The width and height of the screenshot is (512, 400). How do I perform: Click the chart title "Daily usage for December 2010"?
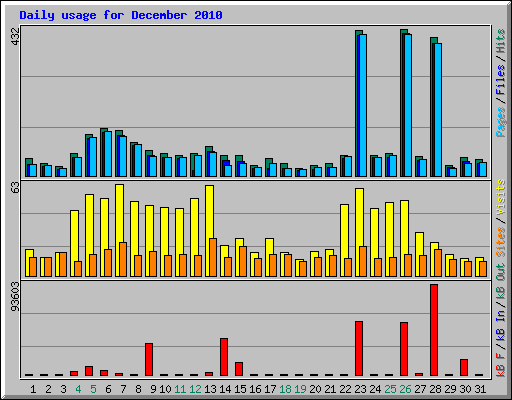point(121,15)
